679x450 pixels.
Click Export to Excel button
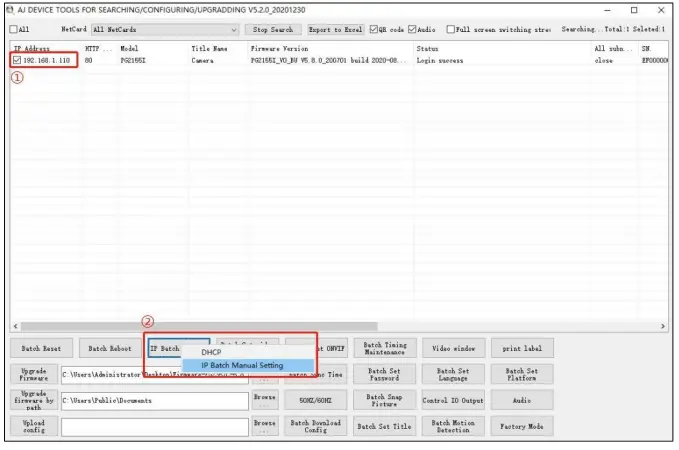click(x=335, y=29)
